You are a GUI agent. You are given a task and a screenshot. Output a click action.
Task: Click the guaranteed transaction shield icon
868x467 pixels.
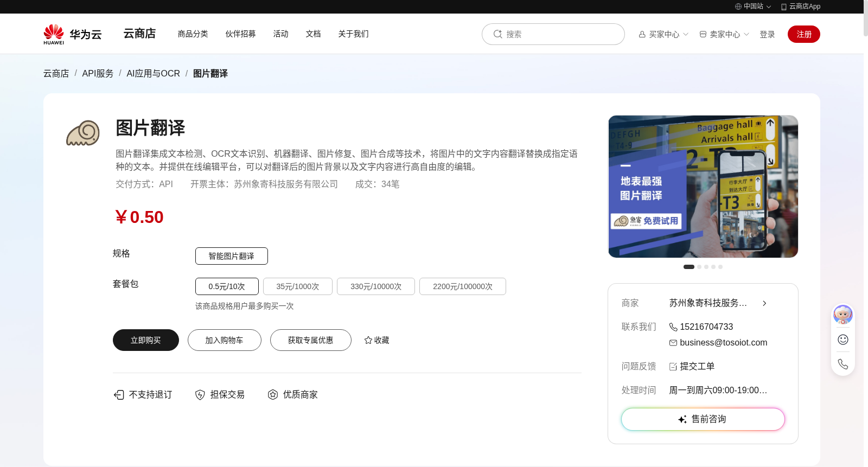200,395
